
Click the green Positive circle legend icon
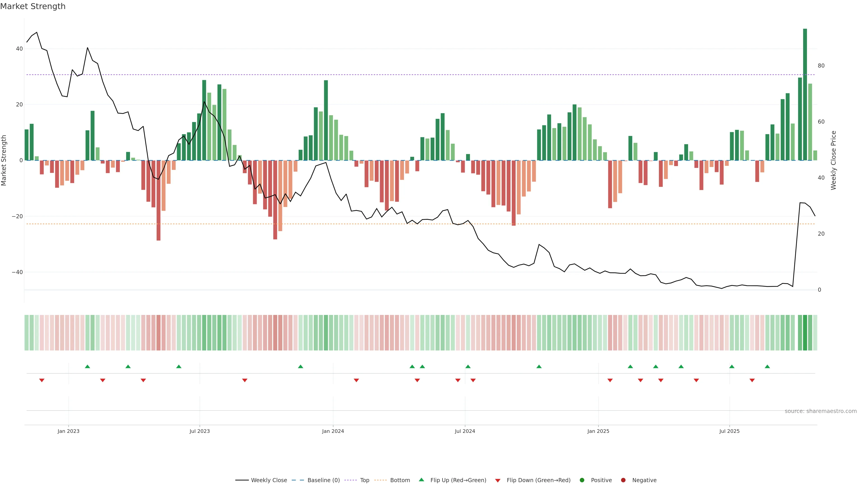[x=582, y=480]
